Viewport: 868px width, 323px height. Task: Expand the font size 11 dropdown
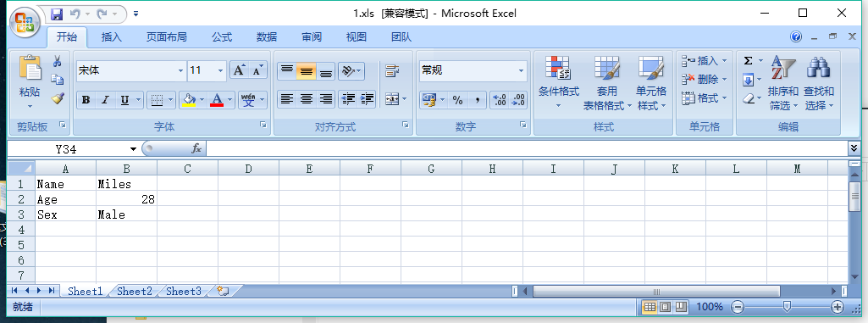(x=220, y=71)
